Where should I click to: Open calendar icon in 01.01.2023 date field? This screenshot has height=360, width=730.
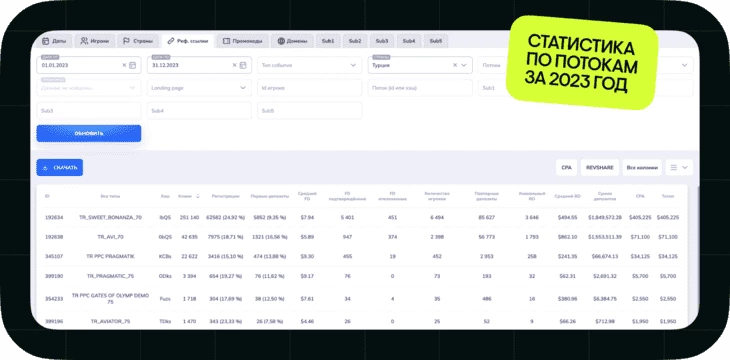[x=133, y=66]
